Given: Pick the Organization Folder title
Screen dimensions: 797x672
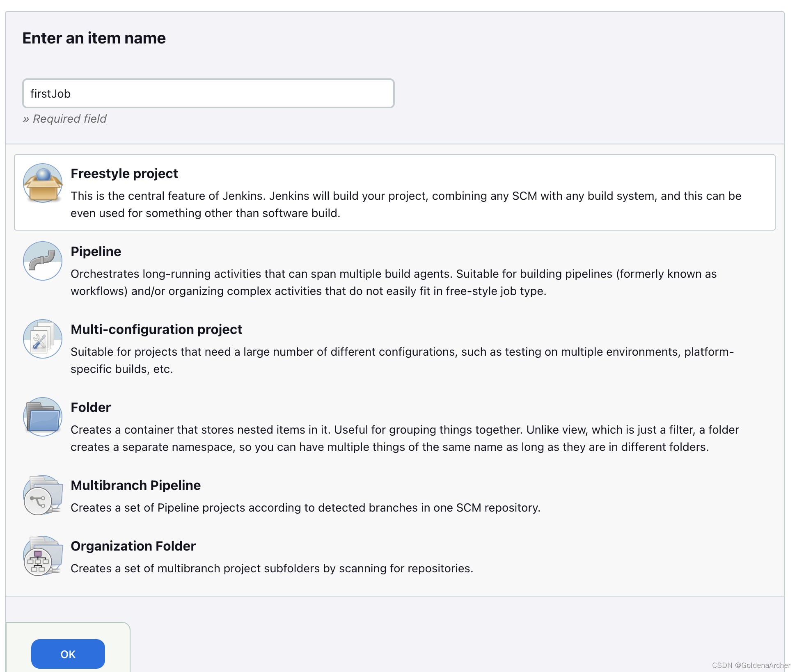Looking at the screenshot, I should click(x=133, y=546).
